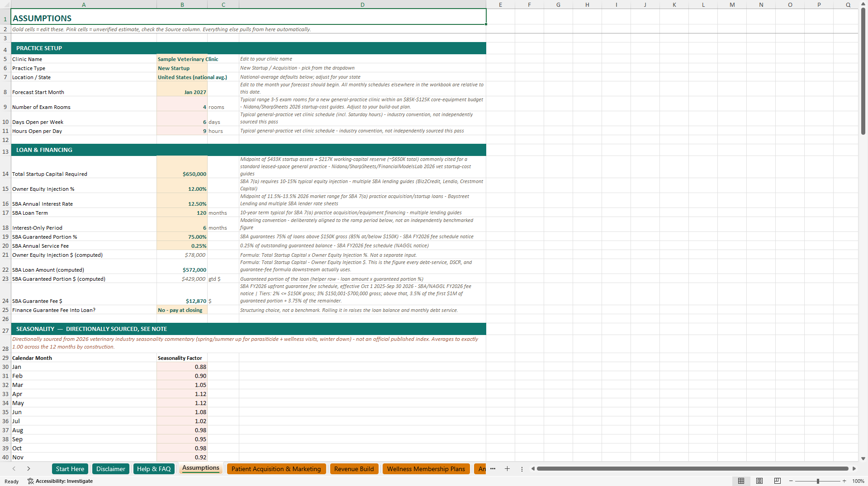Switch to Page Break Preview icon
The width and height of the screenshot is (868, 486).
coord(777,481)
